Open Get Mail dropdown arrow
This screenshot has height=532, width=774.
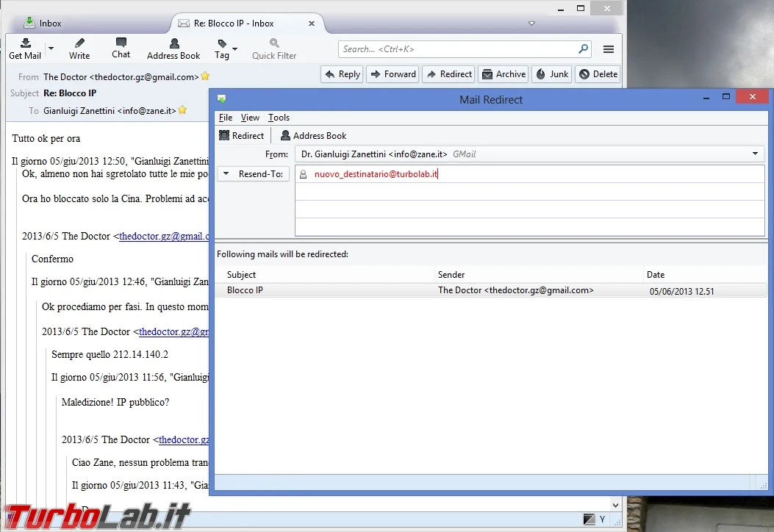(51, 48)
